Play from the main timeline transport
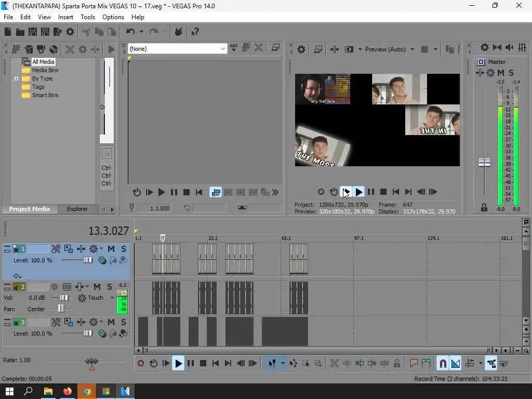532x399 pixels. [x=178, y=364]
